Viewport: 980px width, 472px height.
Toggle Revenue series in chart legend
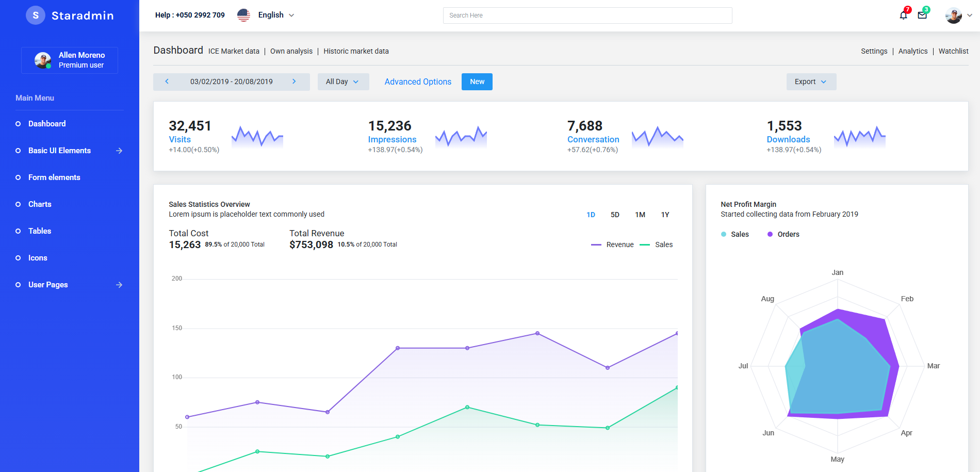click(x=612, y=245)
